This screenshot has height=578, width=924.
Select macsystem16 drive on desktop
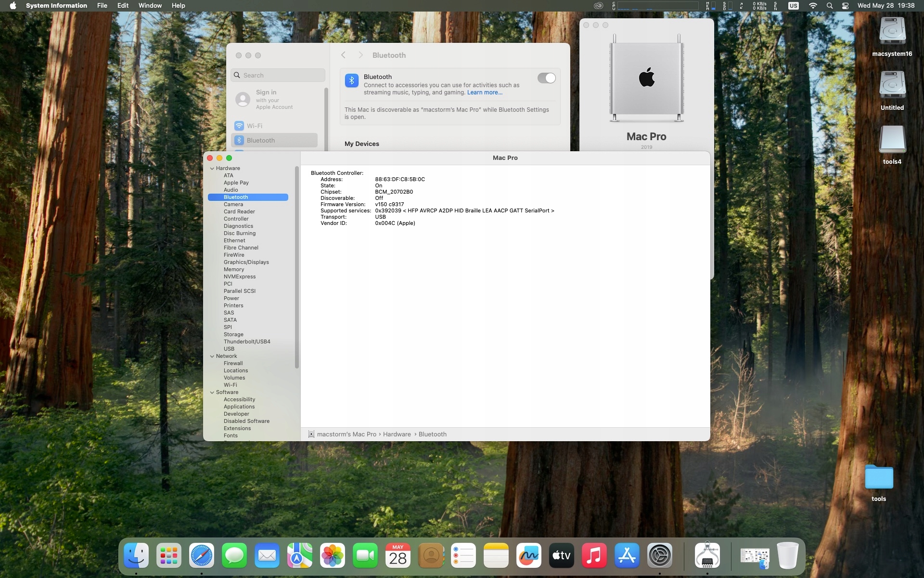click(x=892, y=37)
